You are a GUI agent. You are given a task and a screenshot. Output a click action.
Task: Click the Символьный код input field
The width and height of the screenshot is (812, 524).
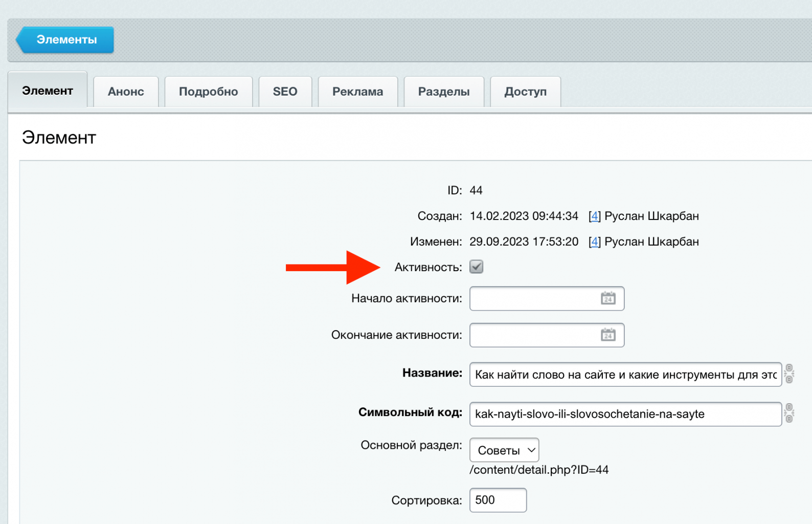(626, 414)
